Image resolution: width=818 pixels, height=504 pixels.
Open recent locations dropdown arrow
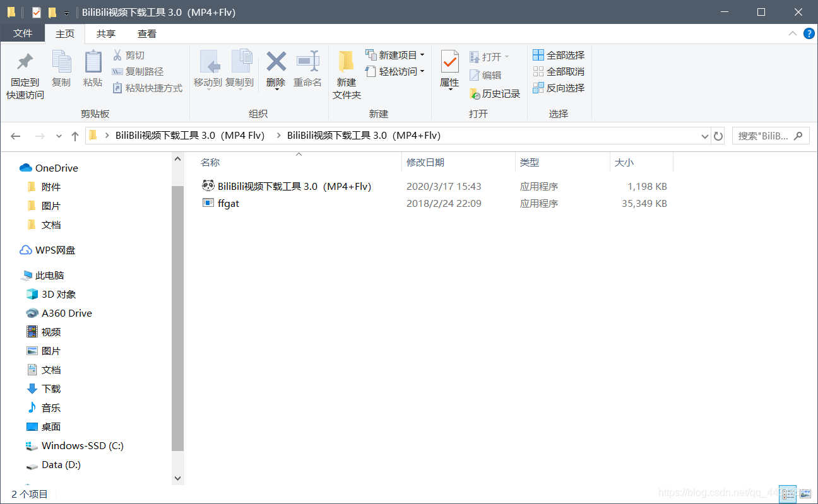(59, 136)
